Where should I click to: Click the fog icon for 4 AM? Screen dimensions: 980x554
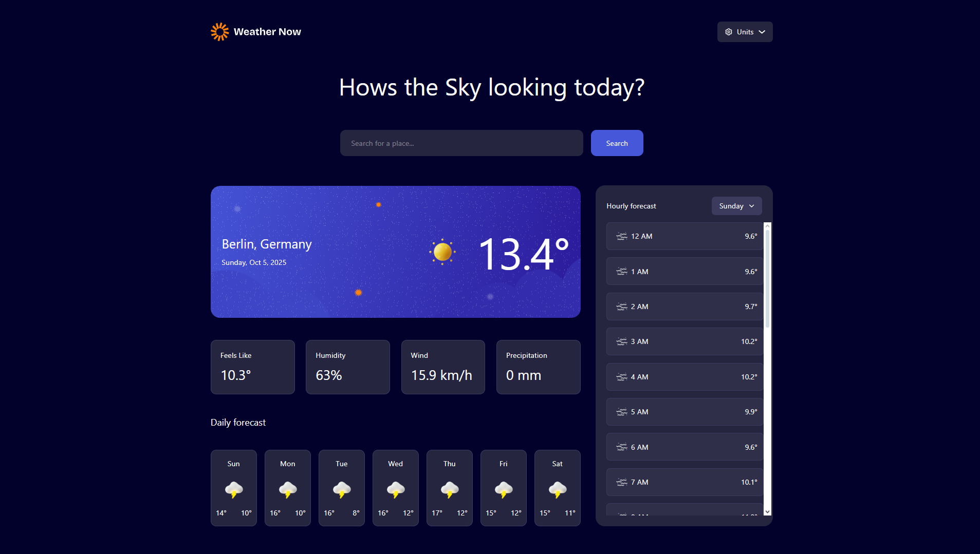pyautogui.click(x=622, y=377)
